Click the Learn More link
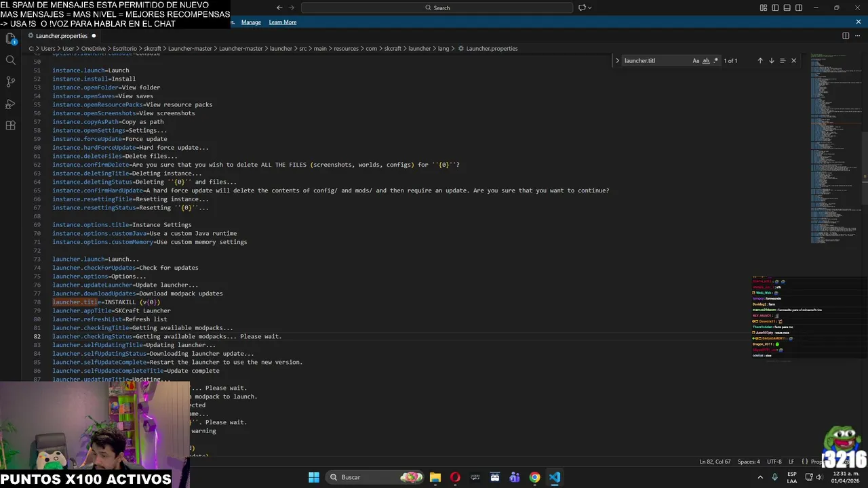Screen dimensions: 868x488 tap(282, 22)
